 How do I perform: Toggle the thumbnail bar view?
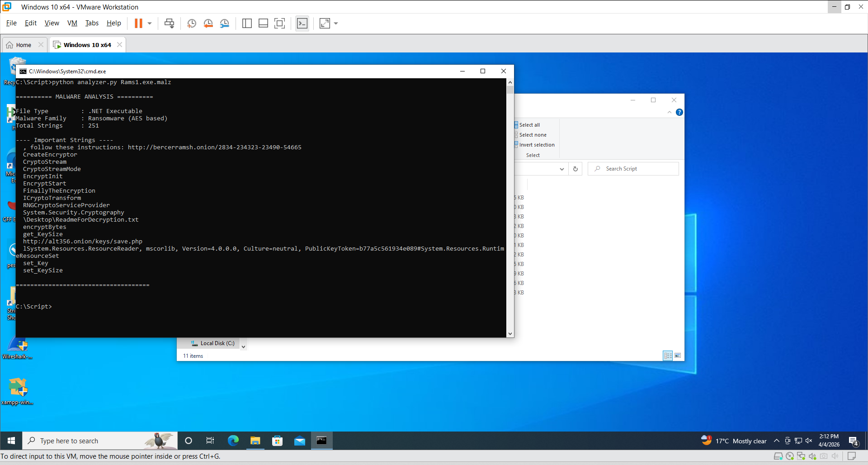pyautogui.click(x=263, y=24)
